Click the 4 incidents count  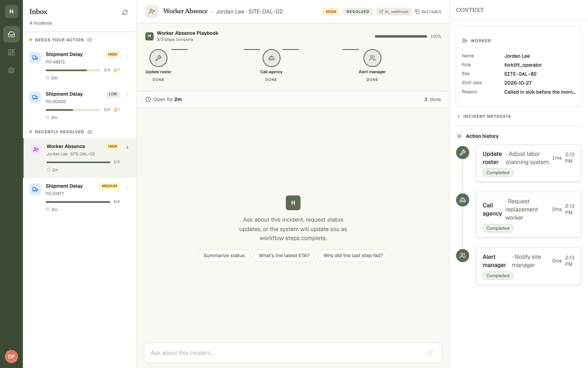(x=41, y=23)
